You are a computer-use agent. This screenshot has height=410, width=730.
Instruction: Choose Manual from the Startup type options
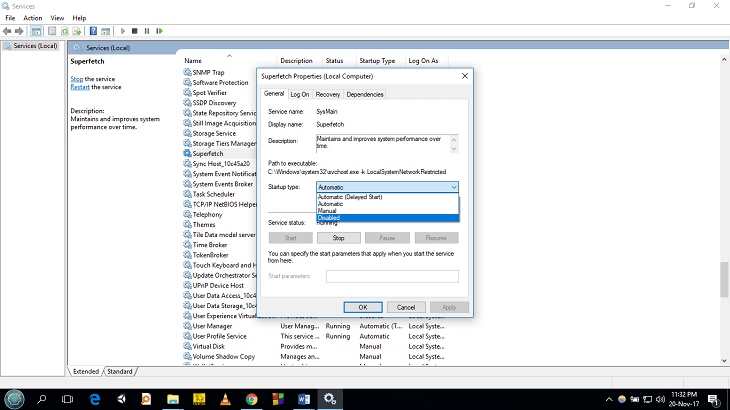point(327,210)
